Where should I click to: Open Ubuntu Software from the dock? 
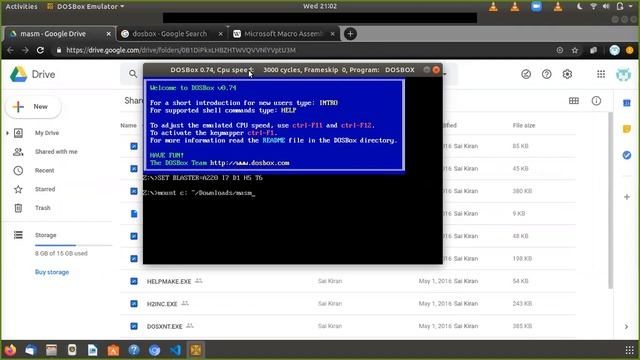pyautogui.click(x=113, y=350)
